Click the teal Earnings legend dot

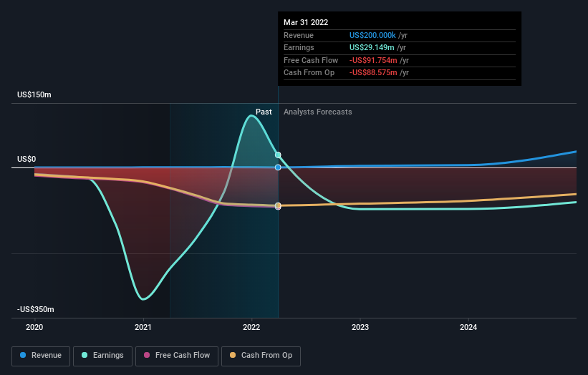pos(85,355)
